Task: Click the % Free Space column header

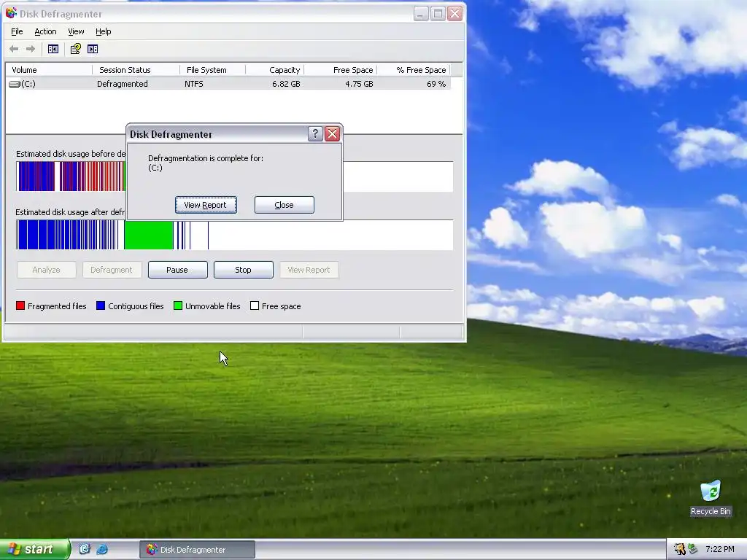Action: coord(414,70)
